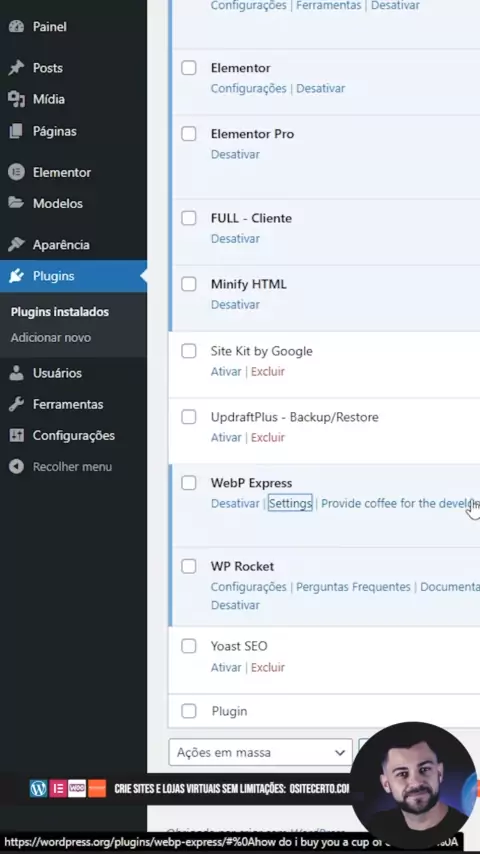The width and height of the screenshot is (480, 854).
Task: Check the Elementor Pro plugin checkbox
Action: click(x=189, y=134)
